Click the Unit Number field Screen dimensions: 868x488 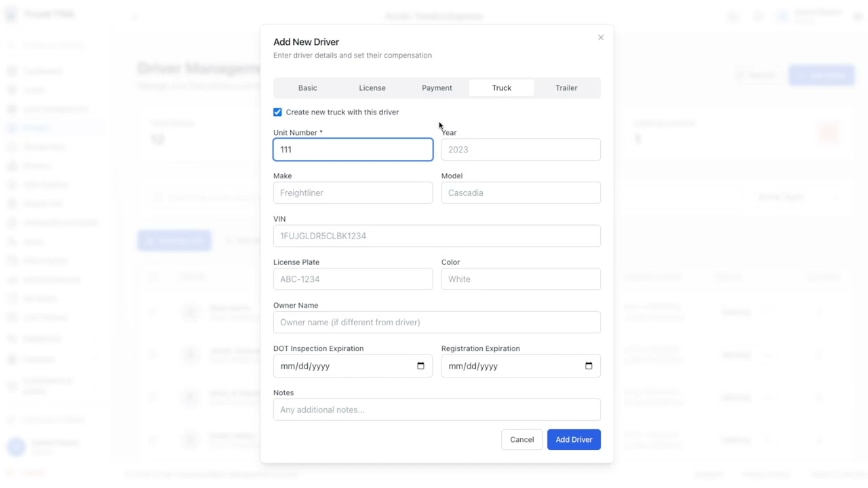pos(353,150)
